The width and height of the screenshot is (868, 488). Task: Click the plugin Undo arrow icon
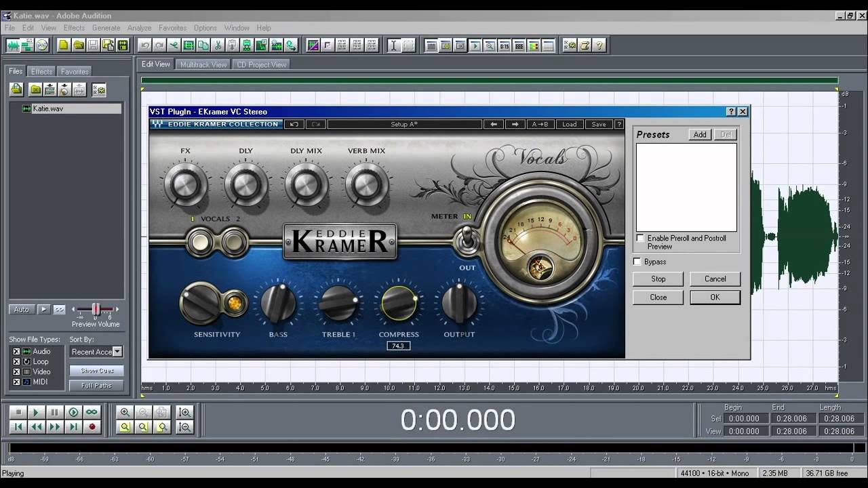point(294,124)
